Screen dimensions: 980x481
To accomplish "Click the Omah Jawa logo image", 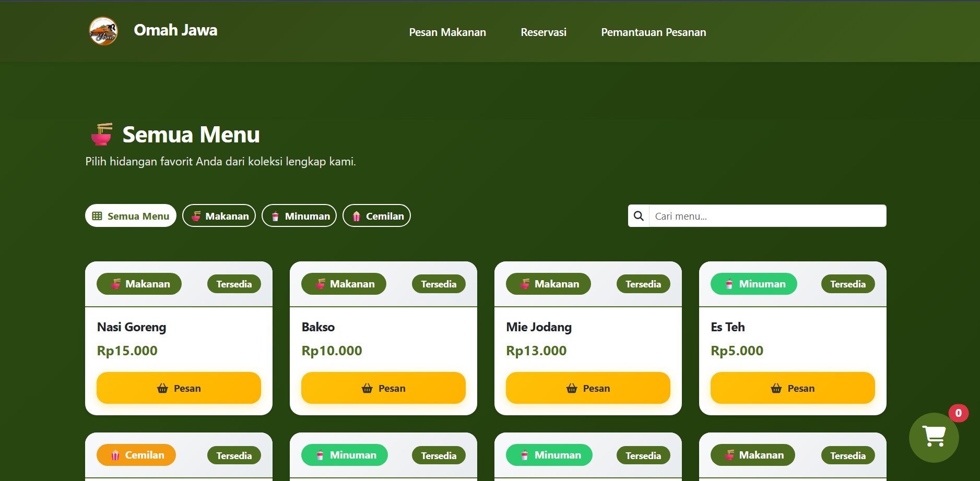I will pyautogui.click(x=103, y=31).
